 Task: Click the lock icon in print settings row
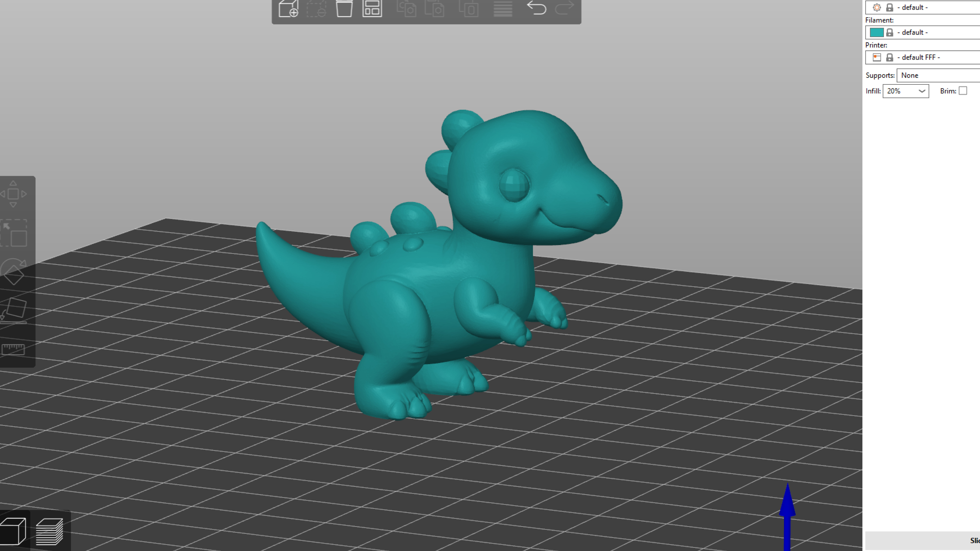[x=889, y=7]
